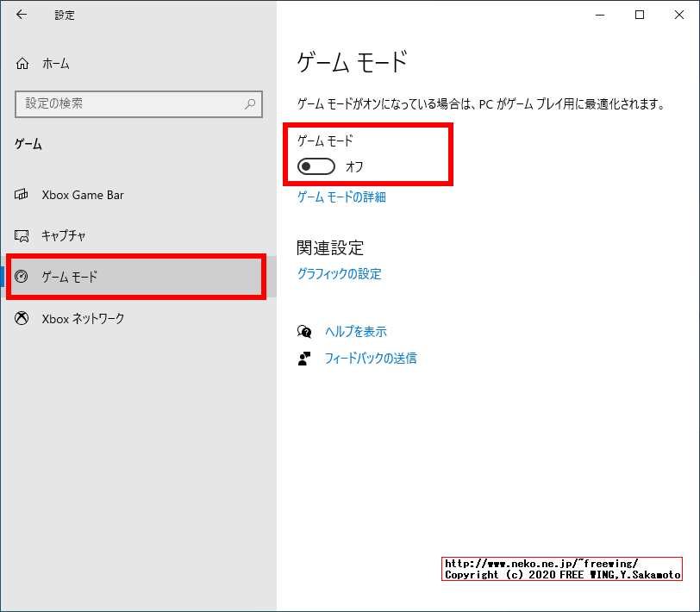This screenshot has width=700, height=612.
Task: Click the 関連設定 heading
Action: coord(330,247)
